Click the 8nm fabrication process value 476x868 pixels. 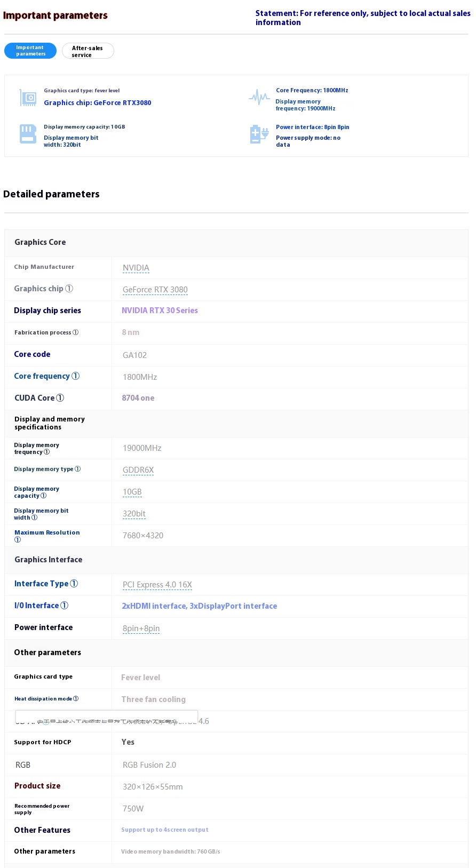(x=131, y=332)
